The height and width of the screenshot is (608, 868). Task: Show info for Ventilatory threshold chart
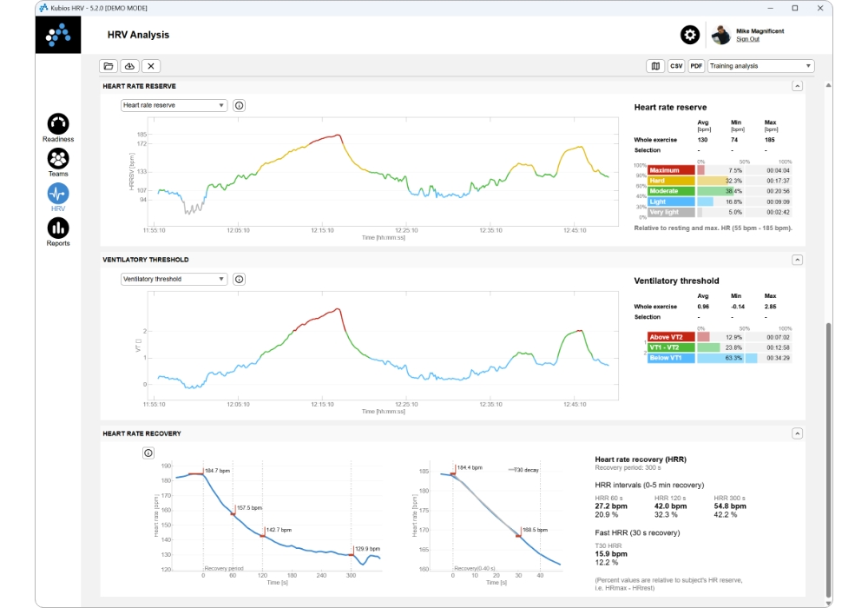tap(240, 279)
